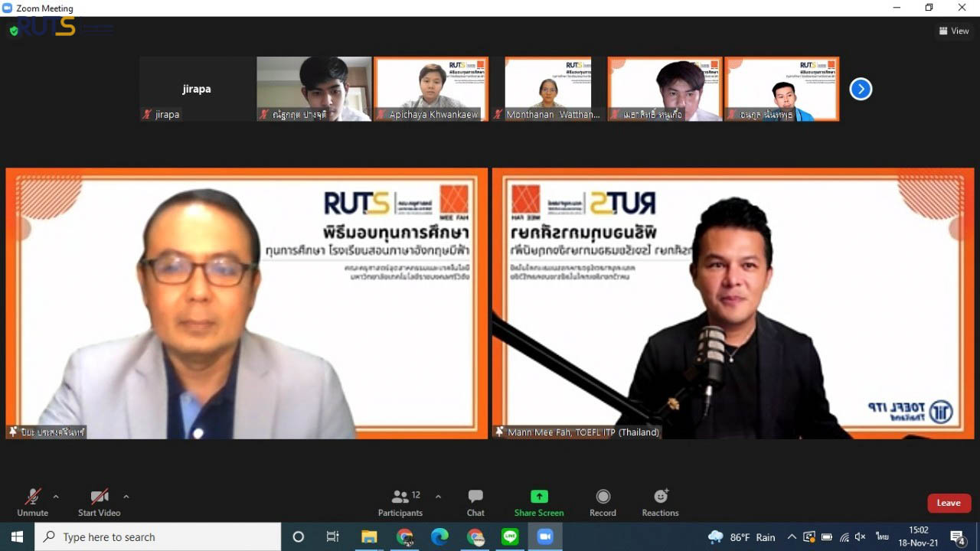Open the 86°F Rain weather widget

(x=742, y=537)
